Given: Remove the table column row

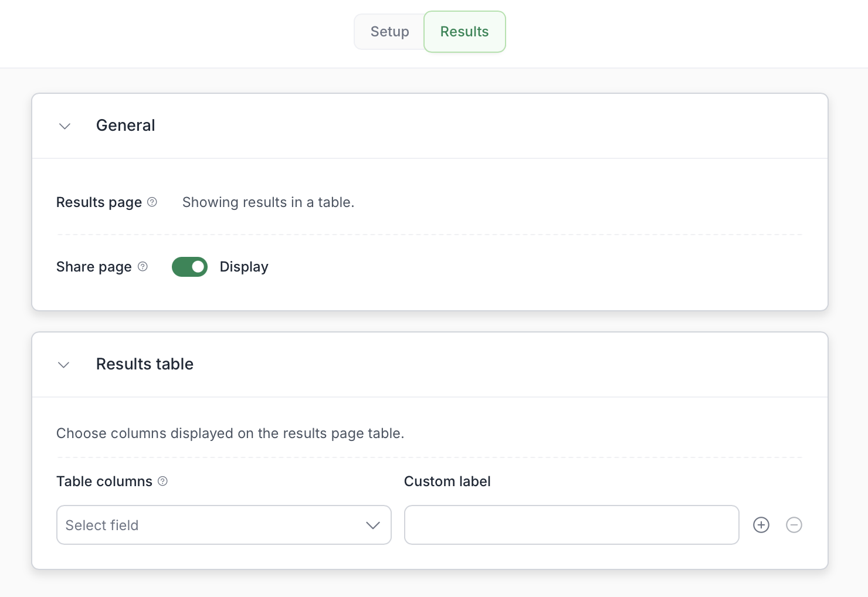Looking at the screenshot, I should pyautogui.click(x=794, y=525).
